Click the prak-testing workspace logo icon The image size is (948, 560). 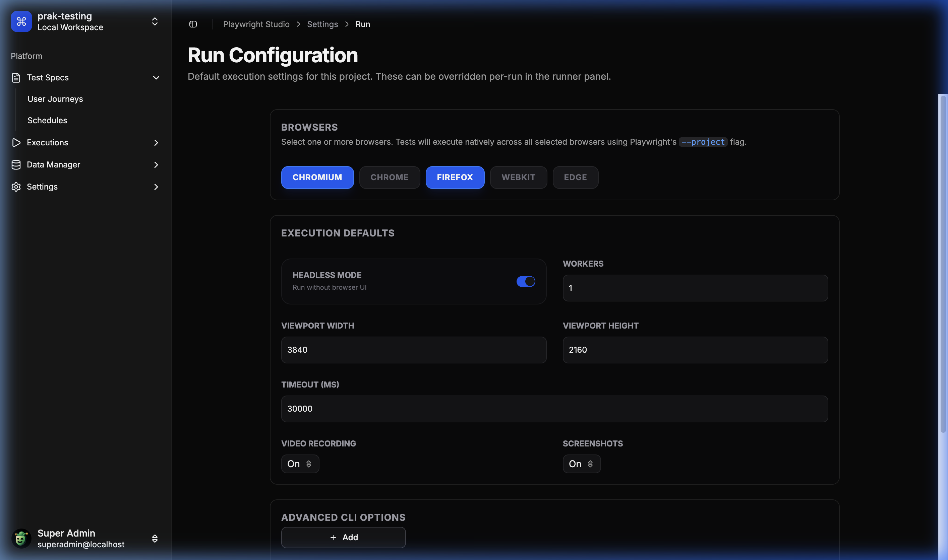click(x=21, y=21)
